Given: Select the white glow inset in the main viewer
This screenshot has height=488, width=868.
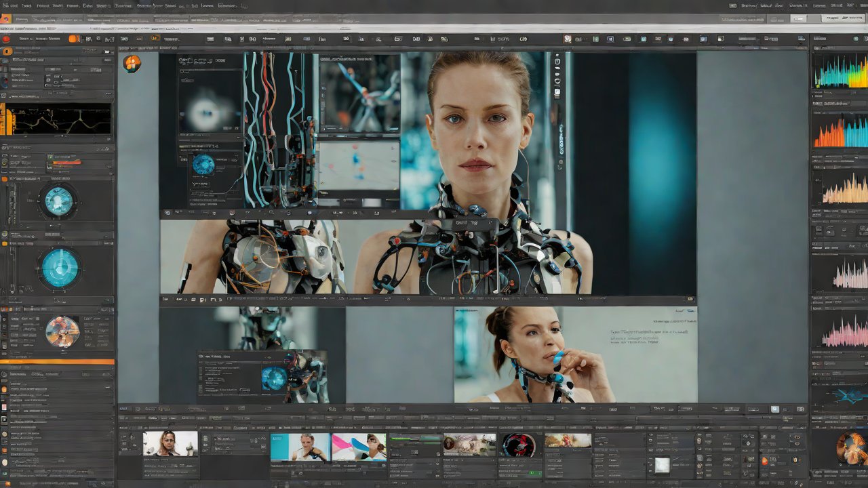Looking at the screenshot, I should pyautogui.click(x=210, y=101).
